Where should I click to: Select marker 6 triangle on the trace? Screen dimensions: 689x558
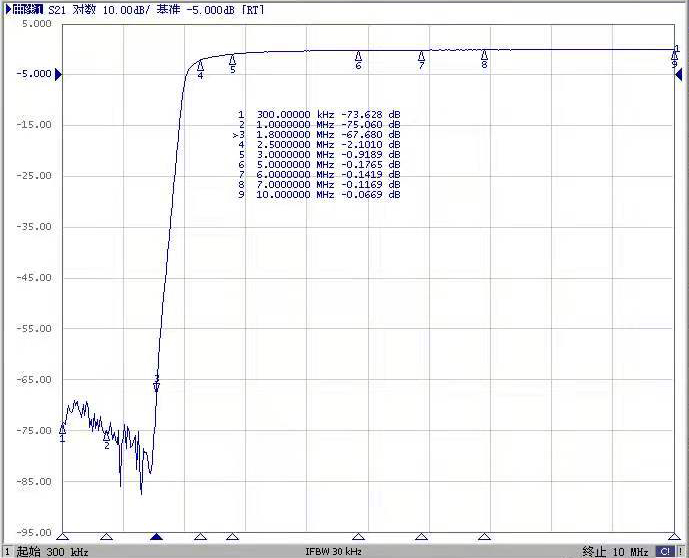point(358,57)
